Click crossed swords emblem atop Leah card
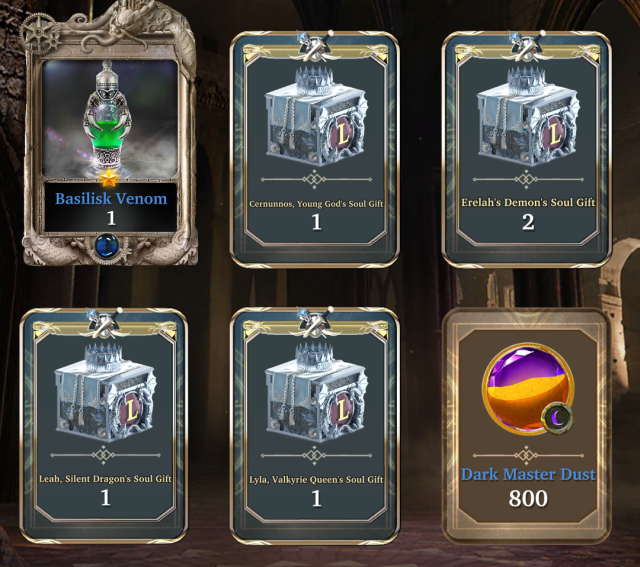Screen dimensions: 640x567 click(x=104, y=323)
